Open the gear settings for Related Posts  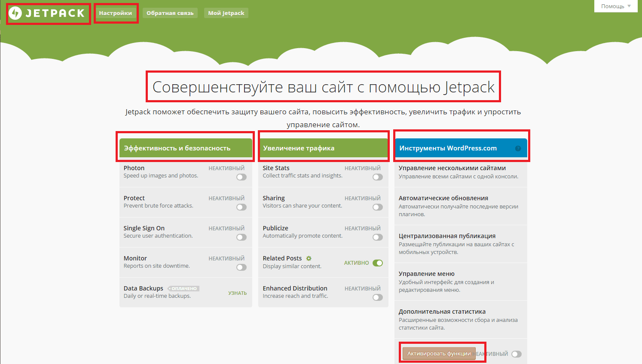pos(309,258)
